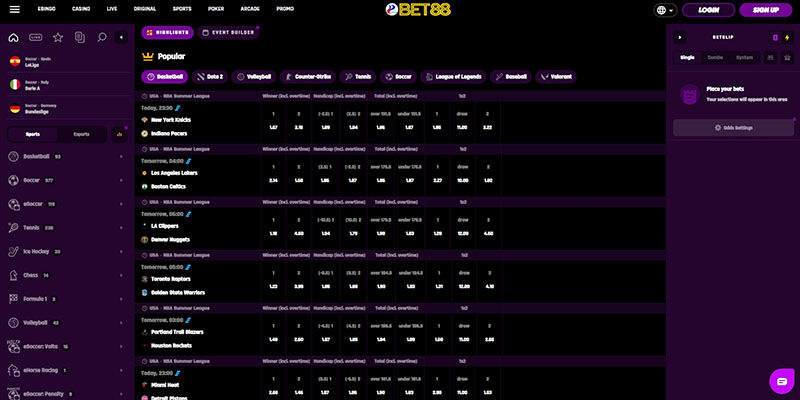Open live events icon in sidebar
800x400 pixels.
[x=36, y=37]
